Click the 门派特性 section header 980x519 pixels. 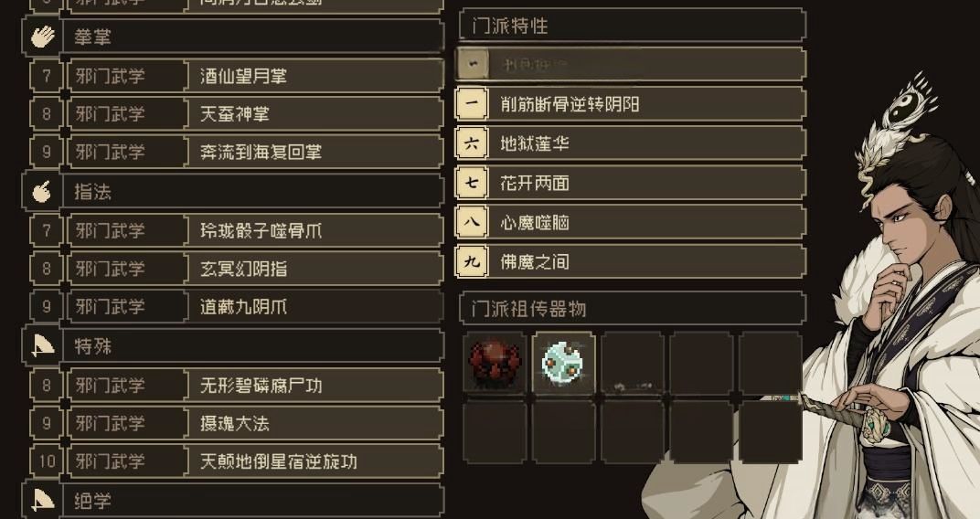point(633,26)
